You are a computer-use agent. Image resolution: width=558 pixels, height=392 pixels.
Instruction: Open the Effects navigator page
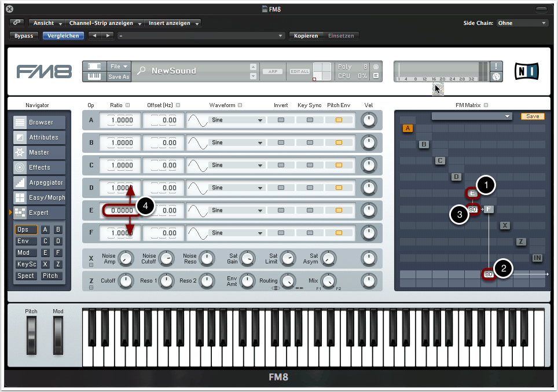(39, 167)
